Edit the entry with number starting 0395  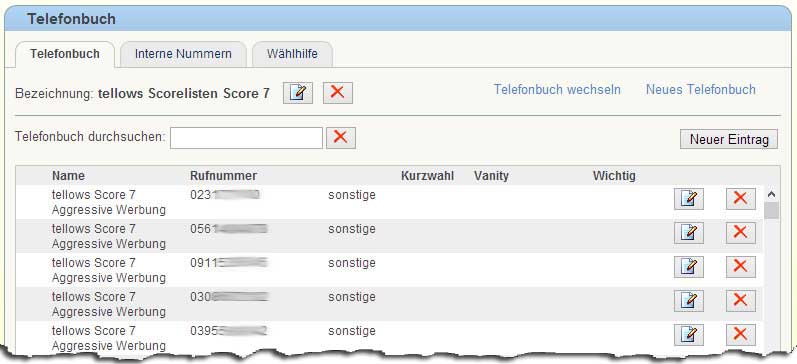(689, 335)
